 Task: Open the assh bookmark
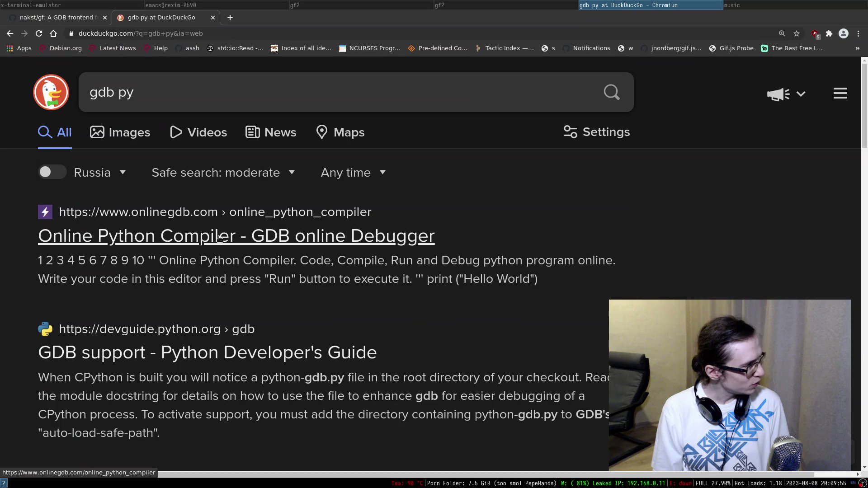click(x=187, y=48)
